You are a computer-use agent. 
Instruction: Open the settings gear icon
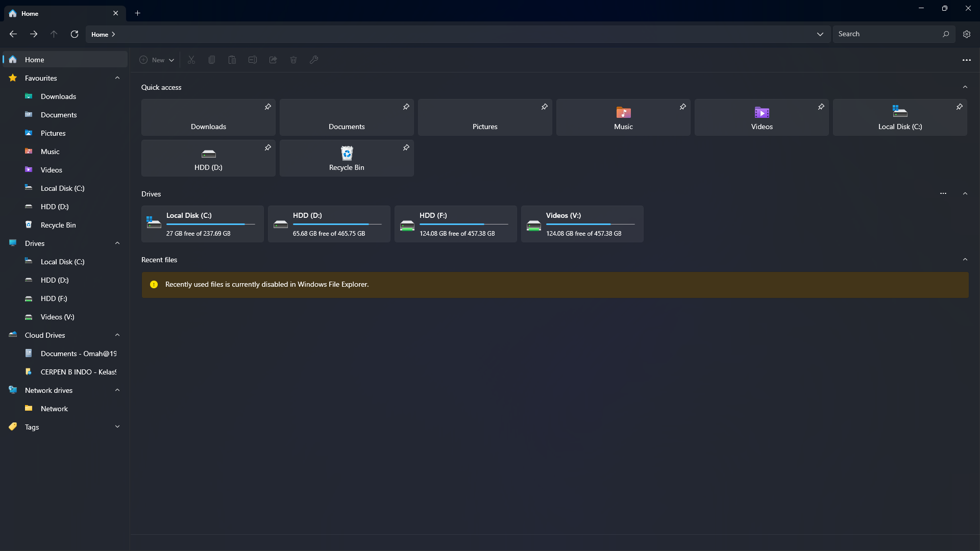(967, 34)
